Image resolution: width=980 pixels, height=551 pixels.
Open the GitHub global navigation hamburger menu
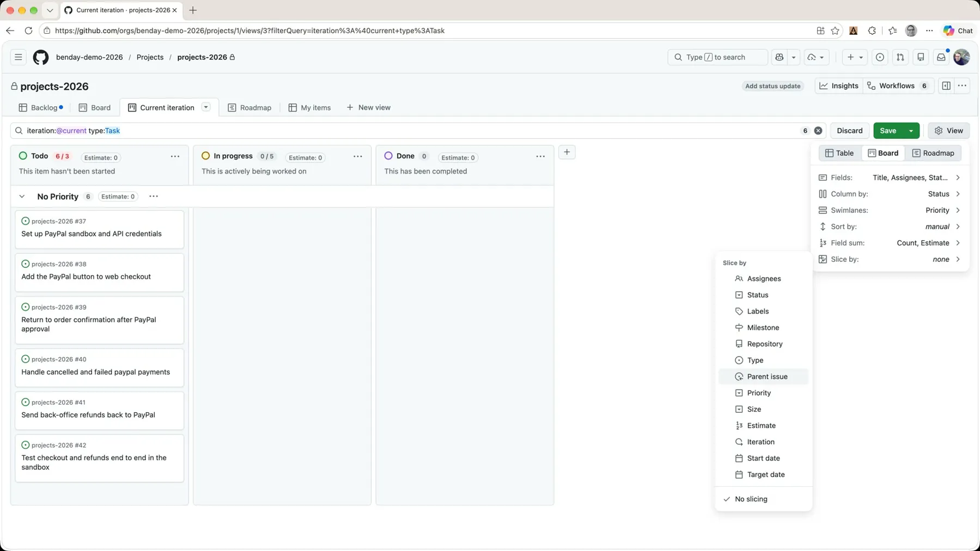pyautogui.click(x=19, y=57)
